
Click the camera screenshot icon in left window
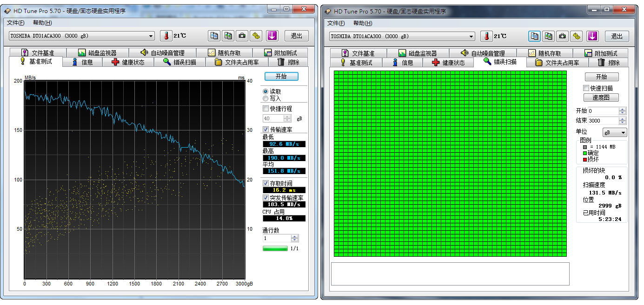pyautogui.click(x=242, y=36)
